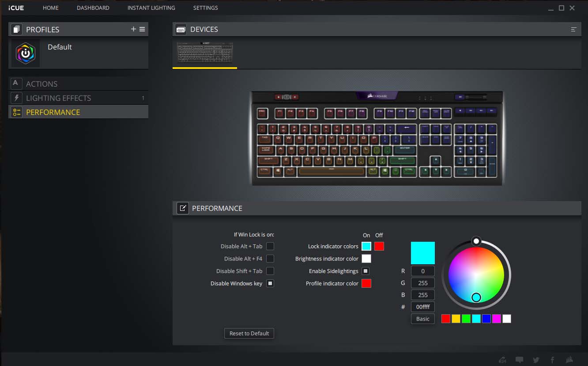Enable Disable Alt + Tab checkbox
Viewport: 588px width, 366px height.
pos(270,246)
